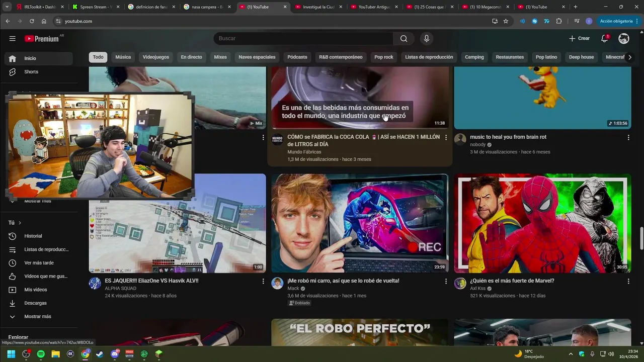644x362 pixels.
Task: Open options for music to heal video
Action: [x=628, y=137]
